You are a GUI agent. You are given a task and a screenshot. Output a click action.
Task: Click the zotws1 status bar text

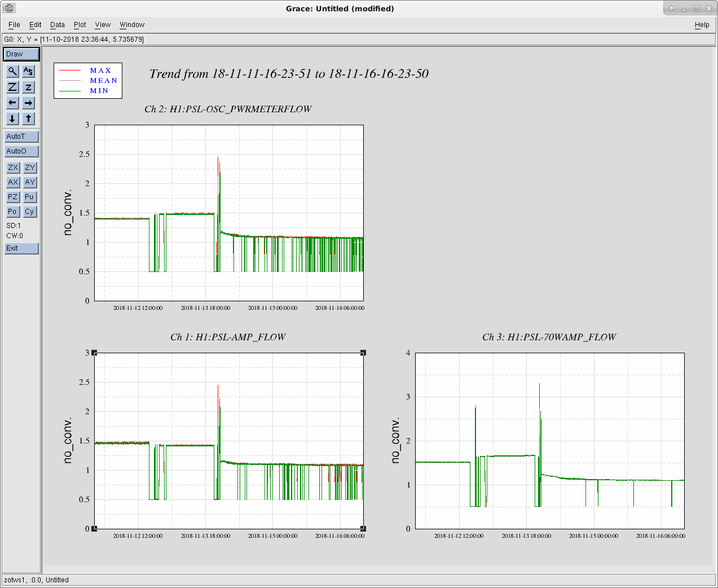[x=36, y=580]
